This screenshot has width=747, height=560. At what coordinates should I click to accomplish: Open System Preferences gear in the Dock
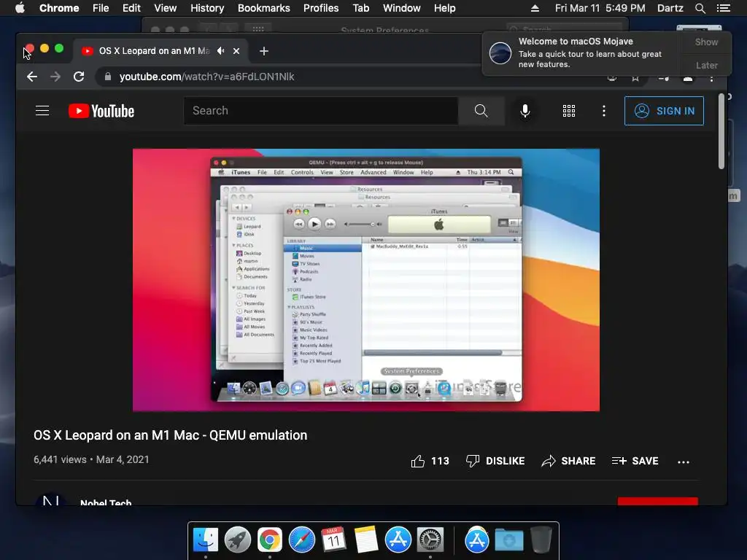tap(430, 540)
